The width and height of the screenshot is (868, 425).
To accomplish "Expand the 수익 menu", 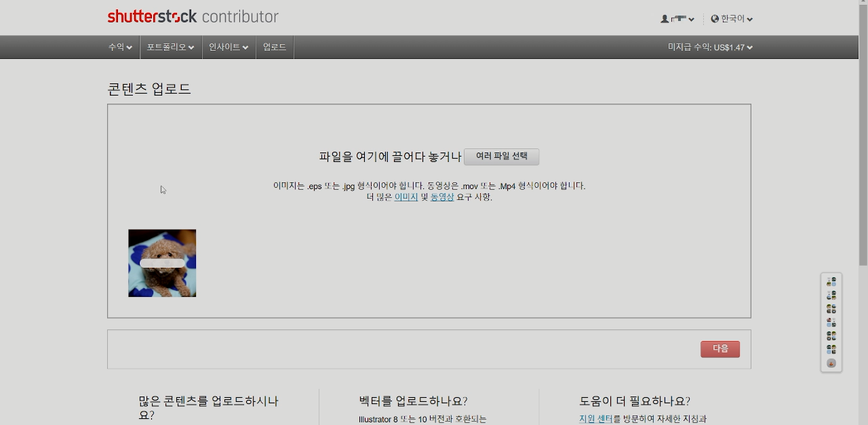I will tap(120, 47).
